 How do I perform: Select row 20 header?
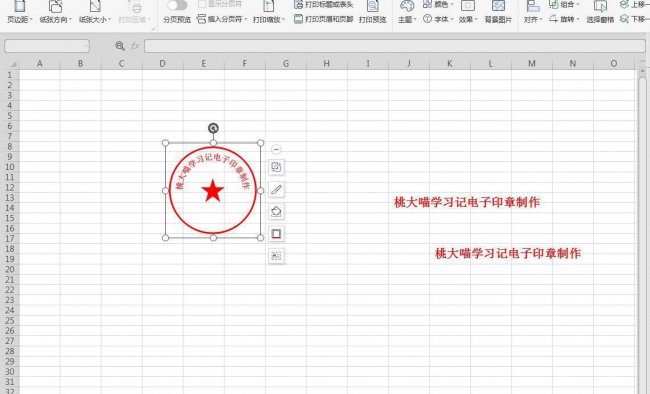coord(10,269)
